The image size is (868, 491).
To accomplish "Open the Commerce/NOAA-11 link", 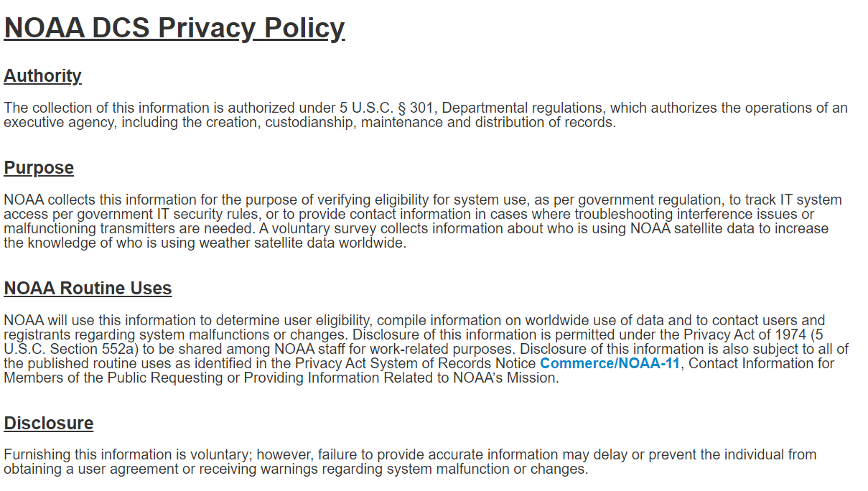I will (x=610, y=363).
